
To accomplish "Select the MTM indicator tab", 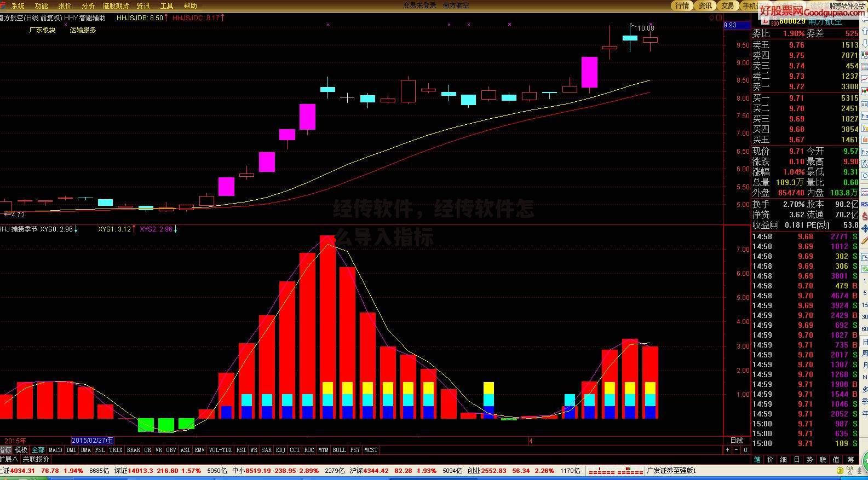I will (323, 450).
